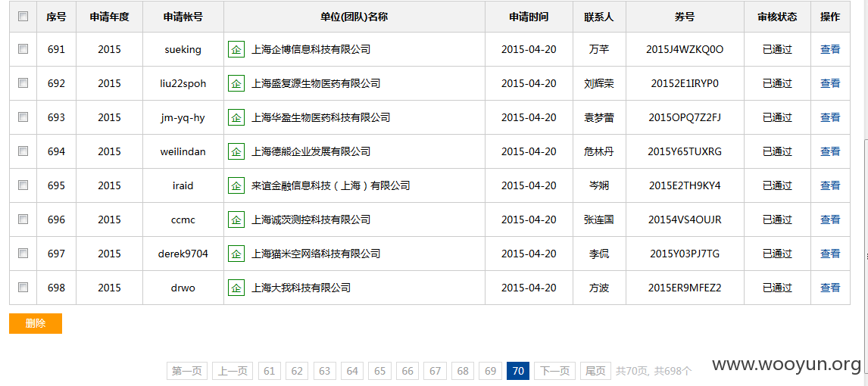Open page 66 in pagination
The image size is (868, 386).
coord(407,371)
